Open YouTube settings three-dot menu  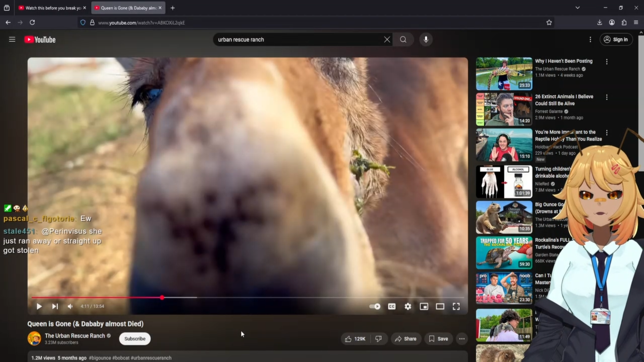[x=590, y=40]
